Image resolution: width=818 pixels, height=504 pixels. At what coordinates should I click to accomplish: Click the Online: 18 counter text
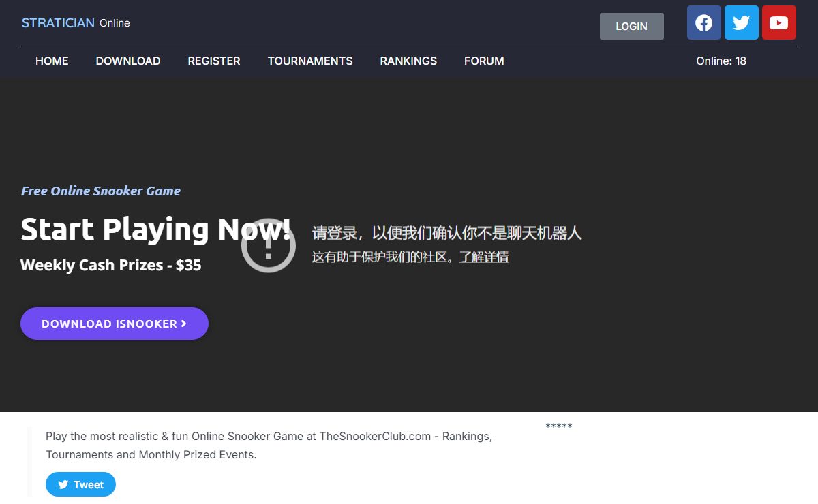coord(721,61)
